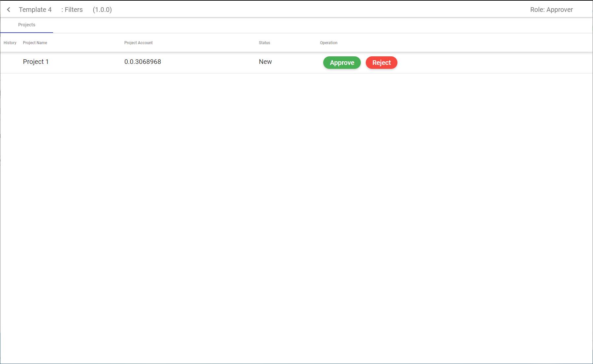Click the Operation column header

point(328,43)
